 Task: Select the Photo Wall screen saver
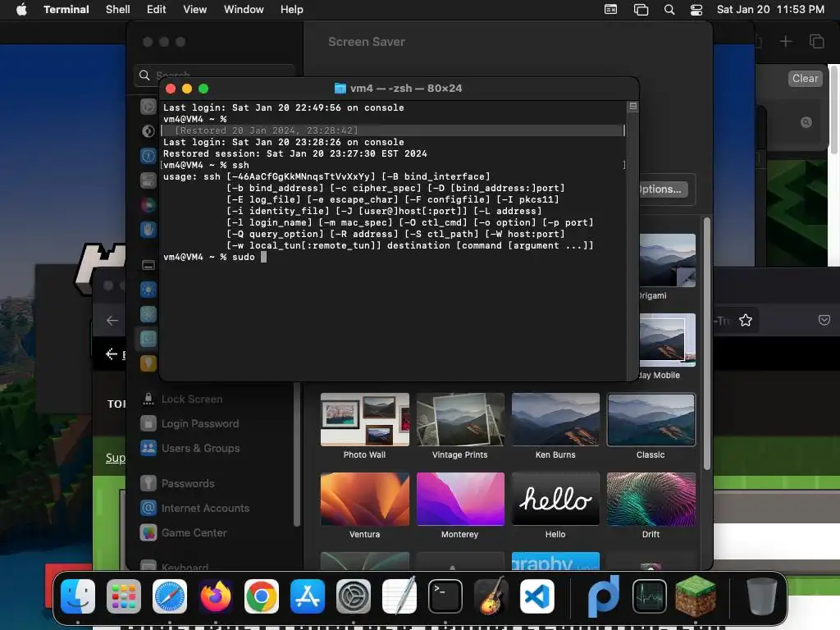(365, 419)
